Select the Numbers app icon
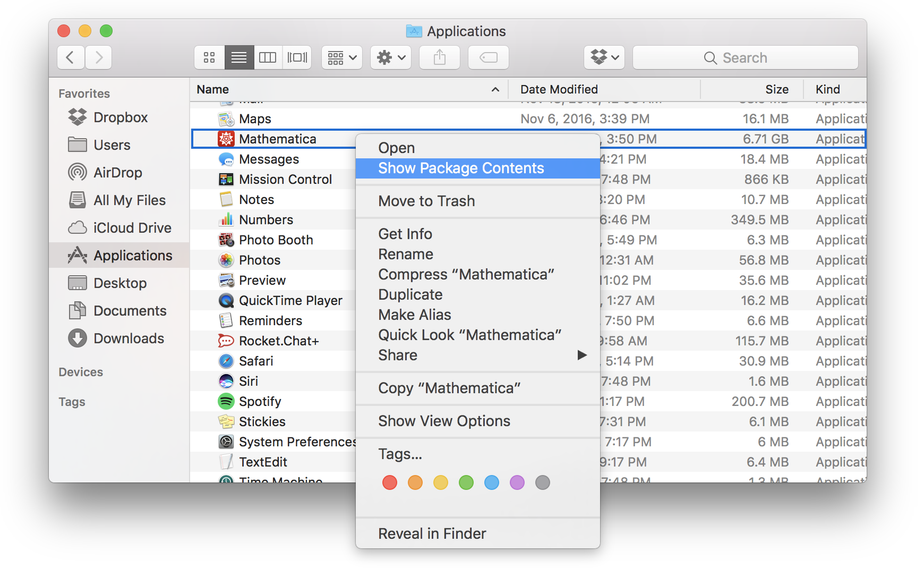This screenshot has width=924, height=576. tap(226, 219)
